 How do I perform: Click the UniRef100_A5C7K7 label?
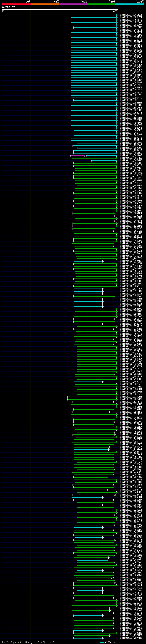point(131,80)
